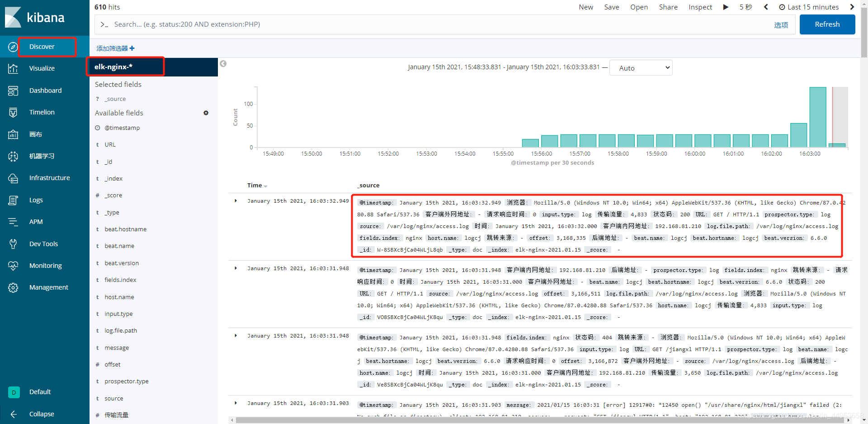The image size is (868, 424).
Task: Expand the log row at 16:03:31.903
Action: pos(236,403)
